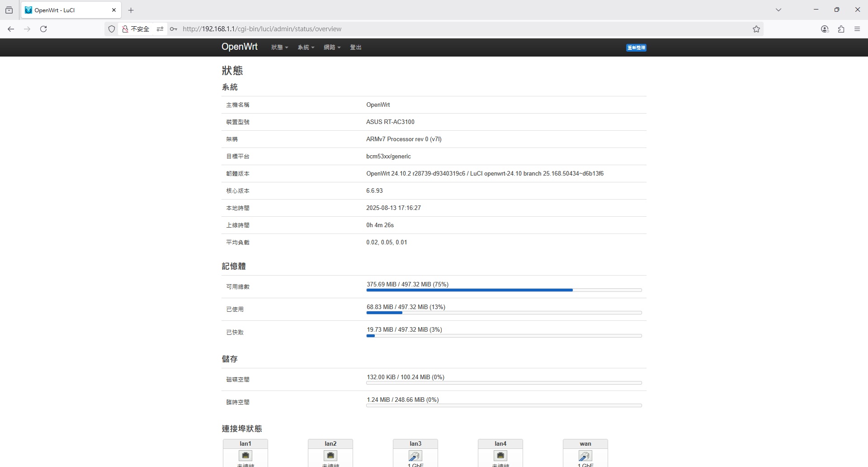
Task: Open the browser extensions icon
Action: [841, 29]
